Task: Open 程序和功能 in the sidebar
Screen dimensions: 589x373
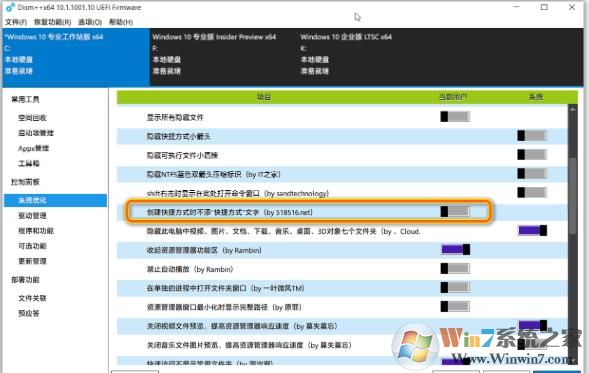Action: pyautogui.click(x=36, y=231)
